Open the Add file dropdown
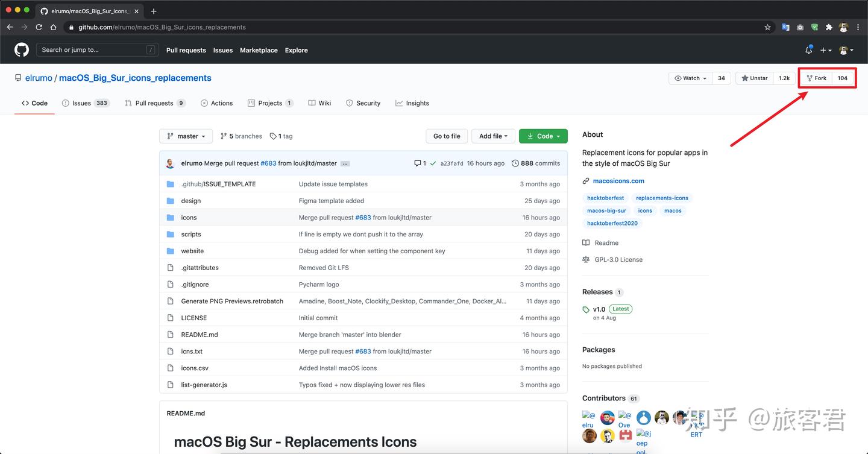Image resolution: width=868 pixels, height=454 pixels. point(493,136)
